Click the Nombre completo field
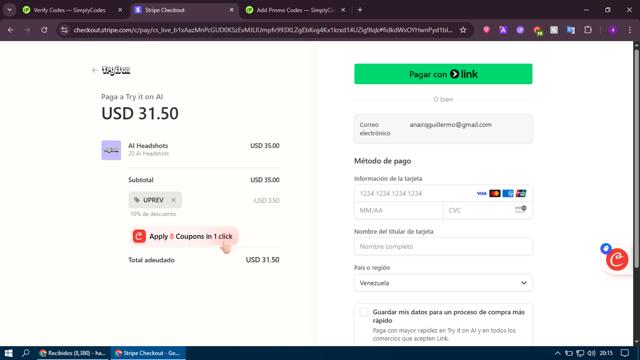 [443, 247]
